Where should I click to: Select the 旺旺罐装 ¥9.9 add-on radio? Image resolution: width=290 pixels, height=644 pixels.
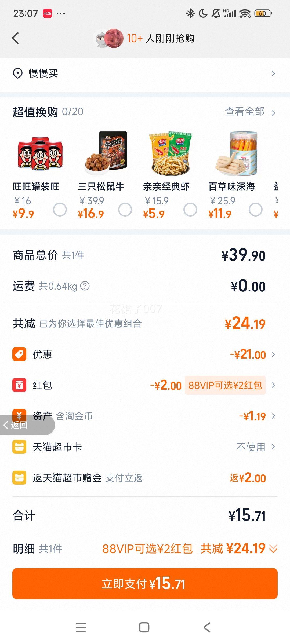60,210
